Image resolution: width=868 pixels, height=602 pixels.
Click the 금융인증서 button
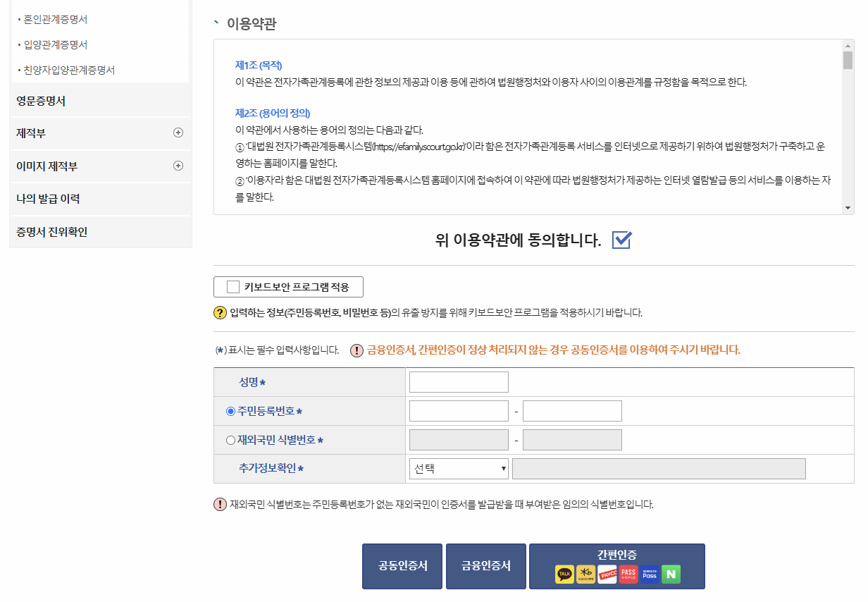click(485, 565)
